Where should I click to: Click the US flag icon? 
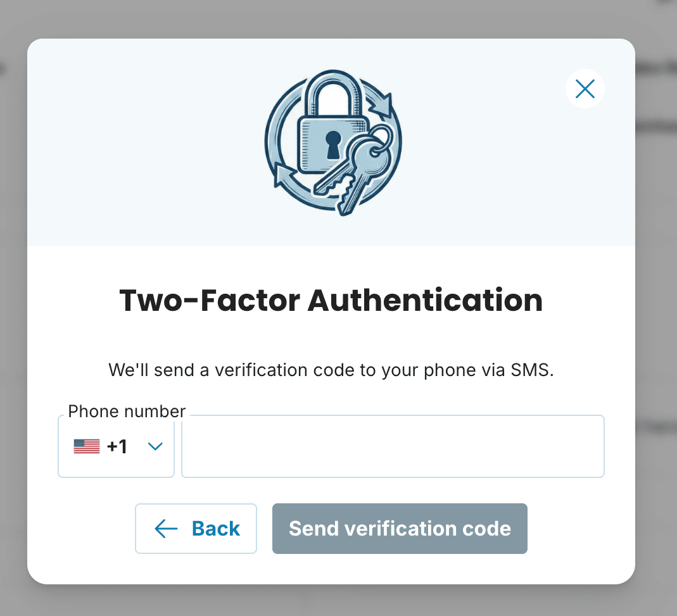(87, 447)
